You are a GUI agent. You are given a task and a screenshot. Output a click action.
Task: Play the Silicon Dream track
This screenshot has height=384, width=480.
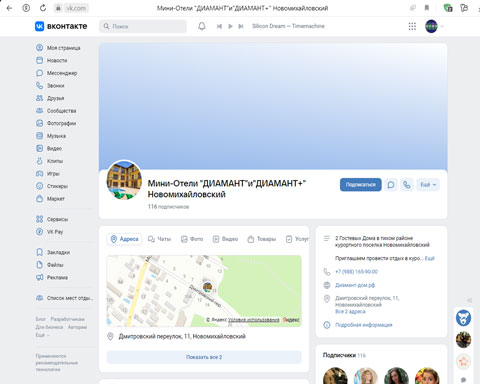coord(230,26)
